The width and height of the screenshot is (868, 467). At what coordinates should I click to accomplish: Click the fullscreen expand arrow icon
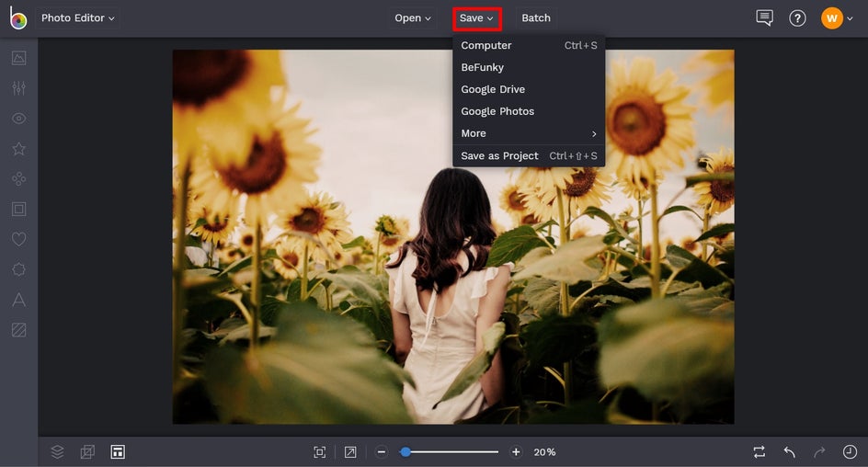(350, 452)
